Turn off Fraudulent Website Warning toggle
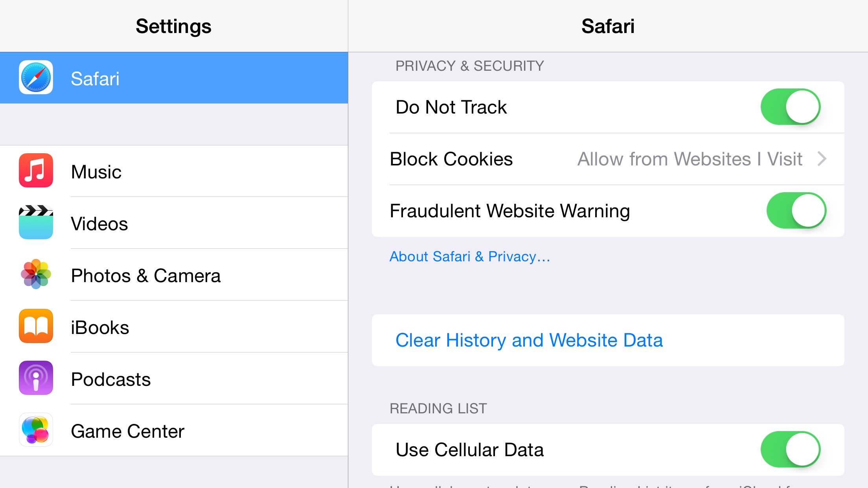 click(796, 211)
